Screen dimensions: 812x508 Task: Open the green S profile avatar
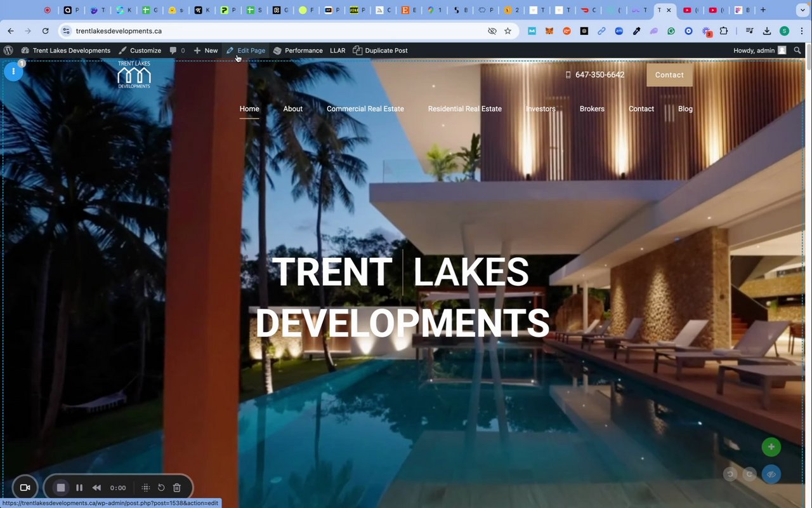click(x=785, y=30)
